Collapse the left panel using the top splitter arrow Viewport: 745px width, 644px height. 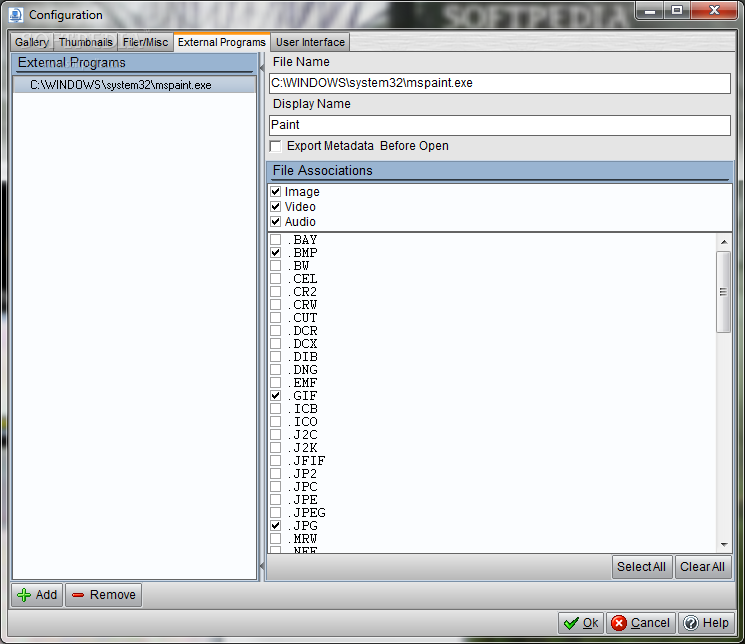(262, 69)
